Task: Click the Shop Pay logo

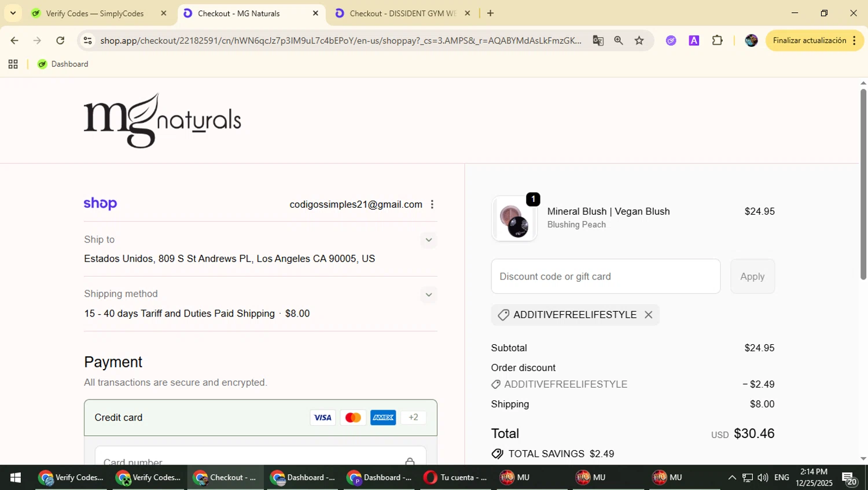Action: [x=100, y=204]
